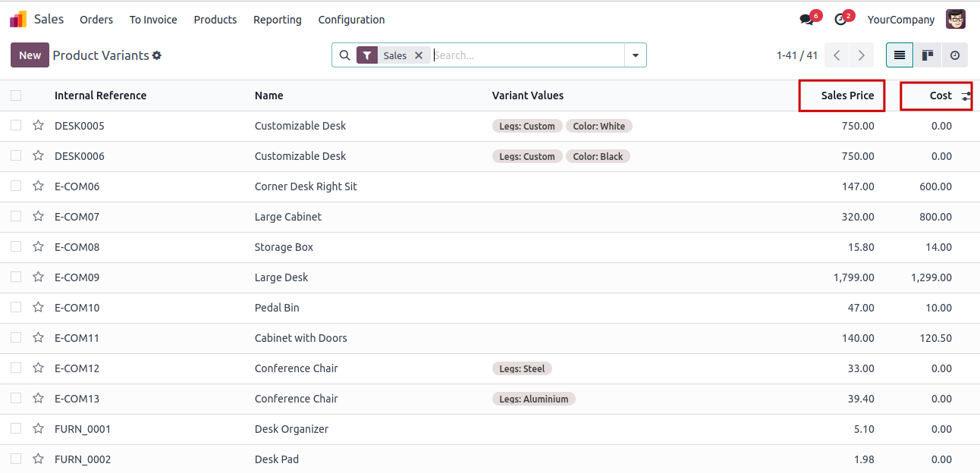Open the activities clock icon
This screenshot has width=980, height=473.
coord(840,20)
